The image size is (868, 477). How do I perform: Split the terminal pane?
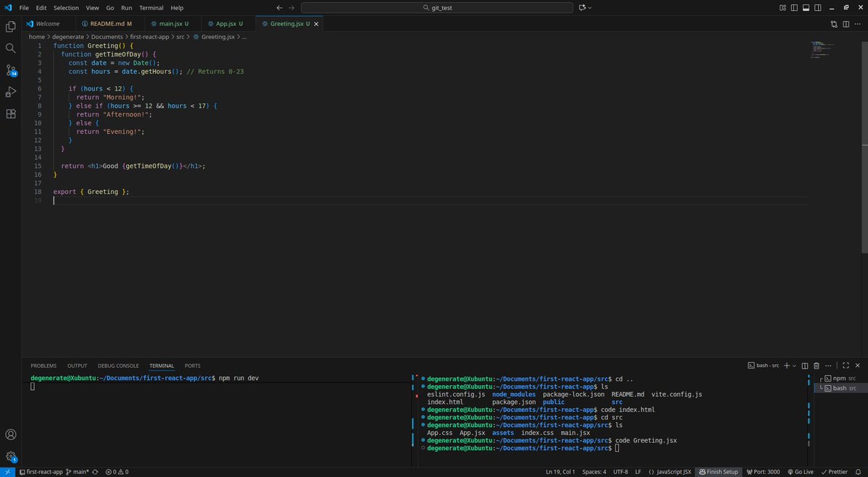pos(805,366)
